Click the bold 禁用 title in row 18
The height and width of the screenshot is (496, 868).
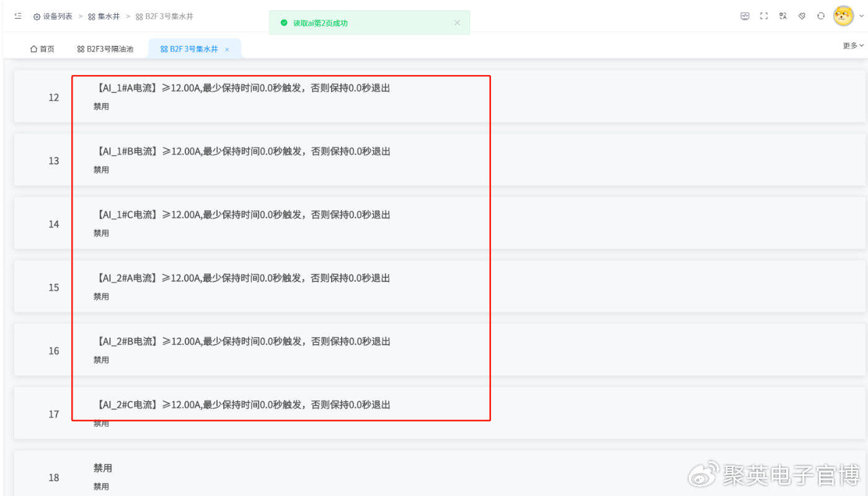(x=103, y=468)
